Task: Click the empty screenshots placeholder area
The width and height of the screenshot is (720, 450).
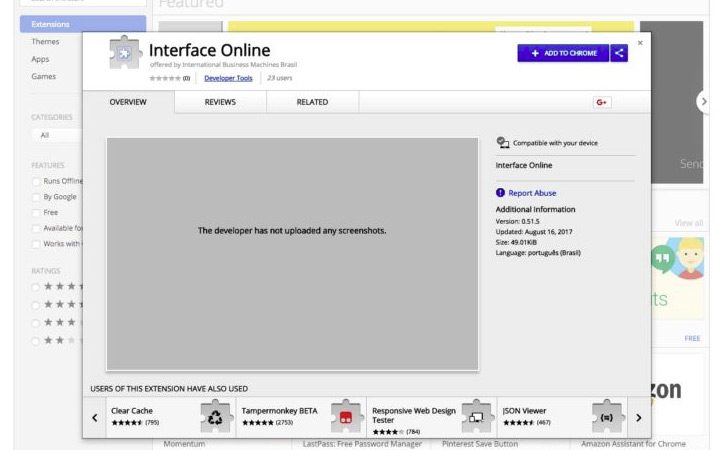Action: click(292, 254)
